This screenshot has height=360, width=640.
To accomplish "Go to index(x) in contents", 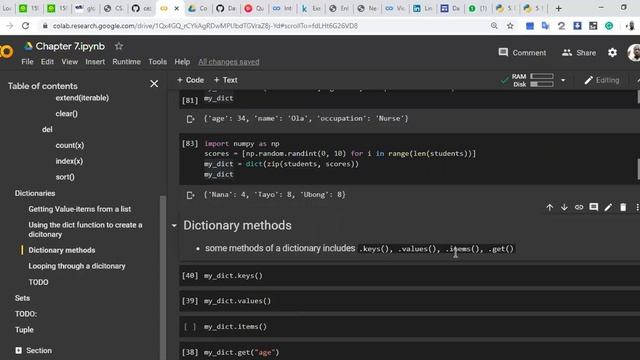I will 69,161.
